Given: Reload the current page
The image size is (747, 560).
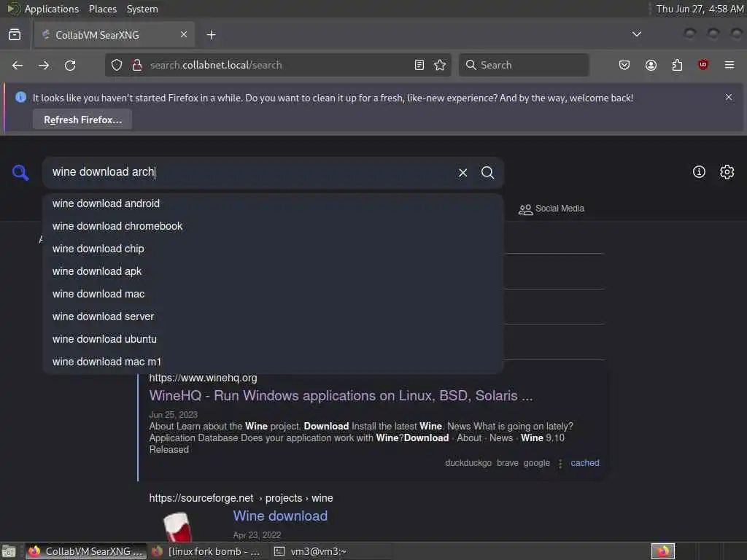Looking at the screenshot, I should tap(70, 65).
